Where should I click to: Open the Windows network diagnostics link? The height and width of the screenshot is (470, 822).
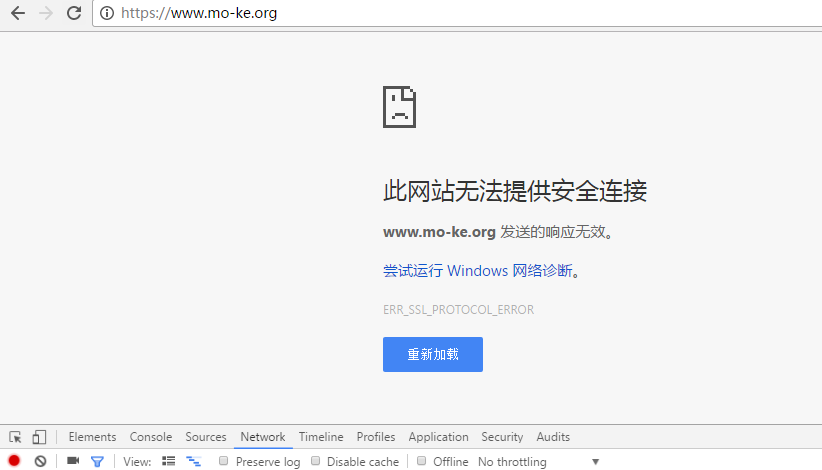click(x=478, y=270)
